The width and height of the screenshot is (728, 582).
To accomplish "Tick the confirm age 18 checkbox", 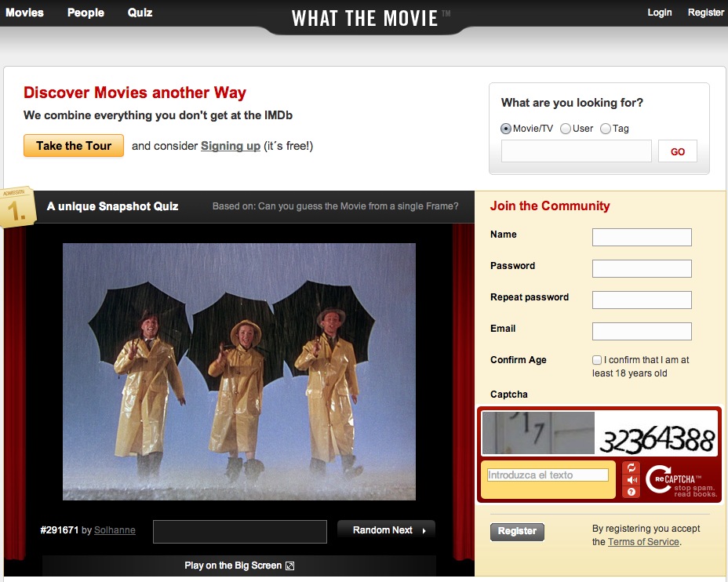I will pos(597,360).
